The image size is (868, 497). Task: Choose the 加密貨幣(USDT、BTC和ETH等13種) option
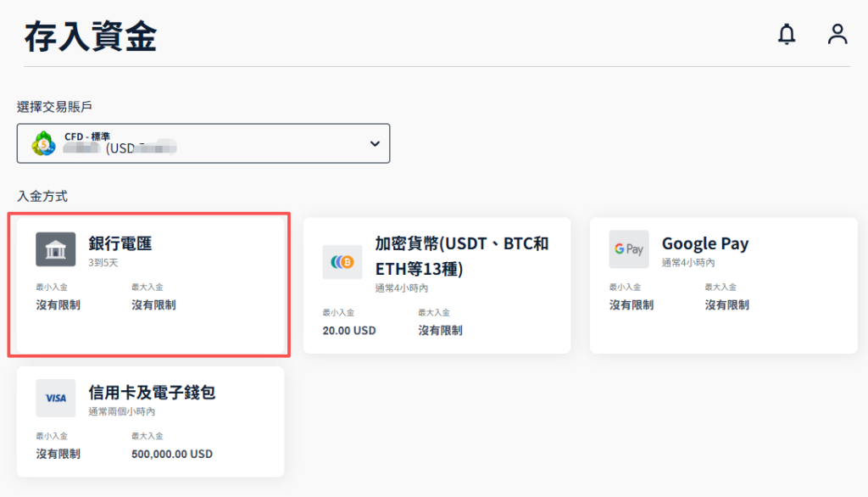pos(437,282)
